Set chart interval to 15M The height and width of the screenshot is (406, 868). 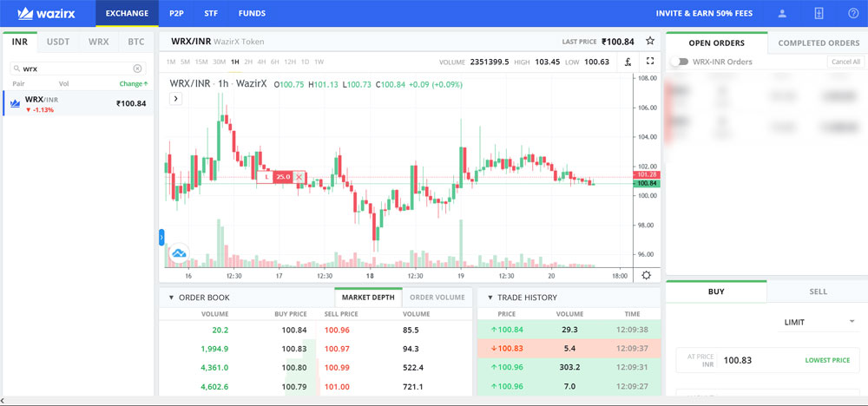tap(201, 62)
